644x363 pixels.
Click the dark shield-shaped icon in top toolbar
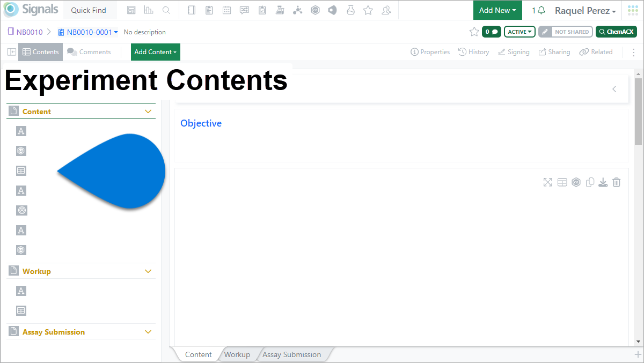[333, 10]
